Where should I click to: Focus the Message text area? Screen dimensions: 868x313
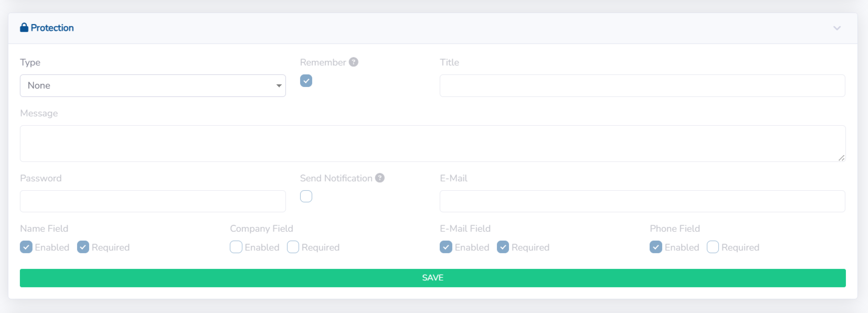pyautogui.click(x=432, y=143)
